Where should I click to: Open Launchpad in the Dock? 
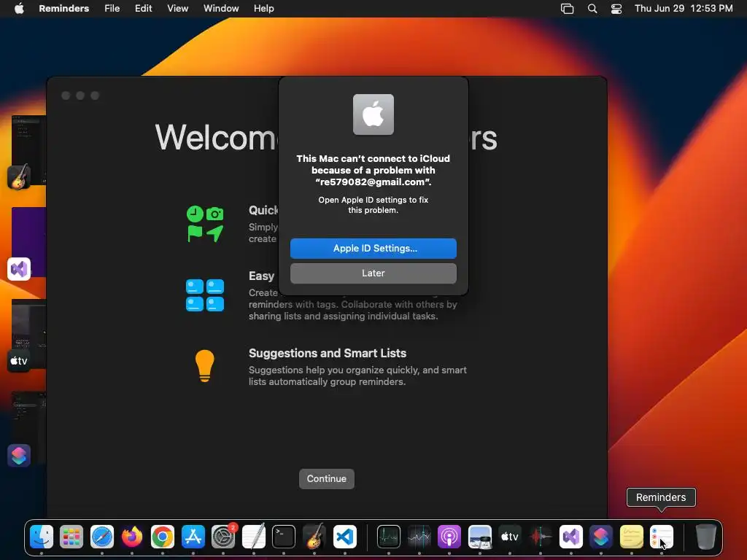(x=71, y=537)
